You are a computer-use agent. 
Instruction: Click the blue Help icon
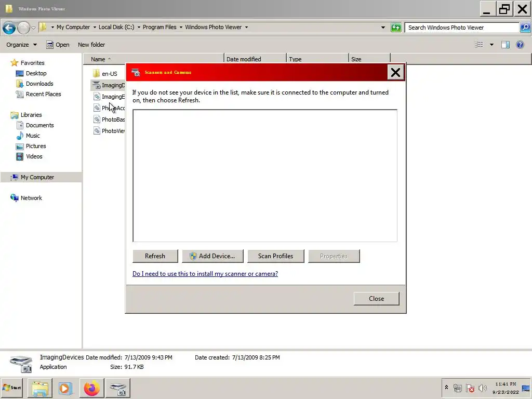520,45
